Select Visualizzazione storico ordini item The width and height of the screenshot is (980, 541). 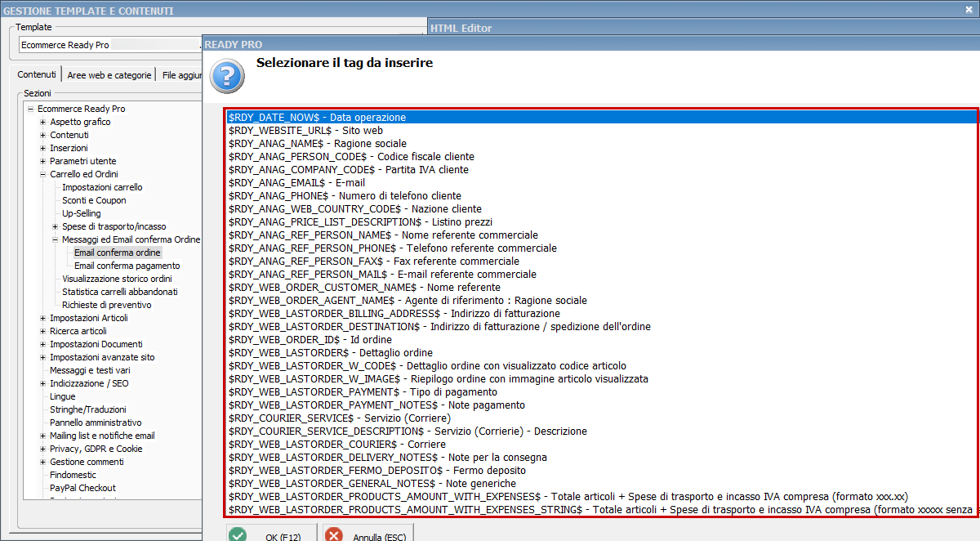117,279
